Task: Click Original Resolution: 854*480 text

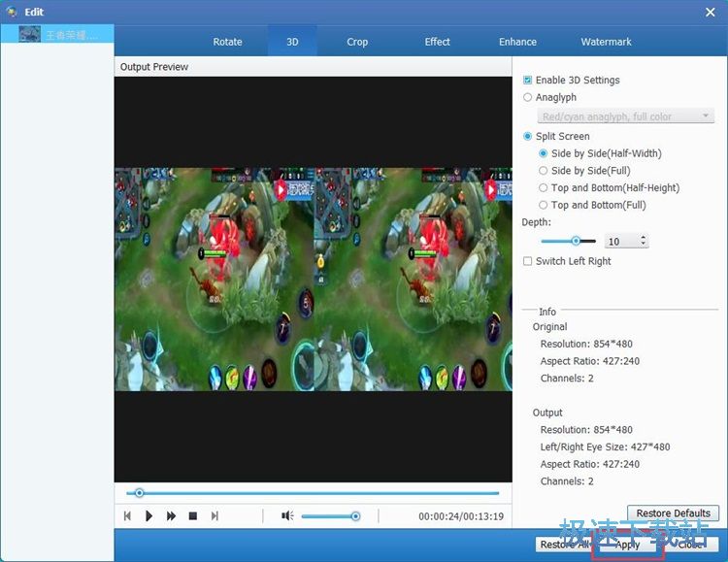Action: coord(586,344)
